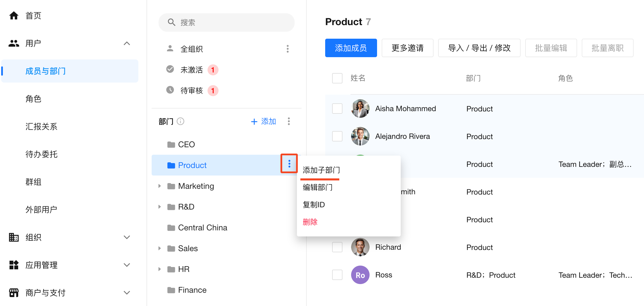Focus the 搜索 search field

(x=226, y=23)
